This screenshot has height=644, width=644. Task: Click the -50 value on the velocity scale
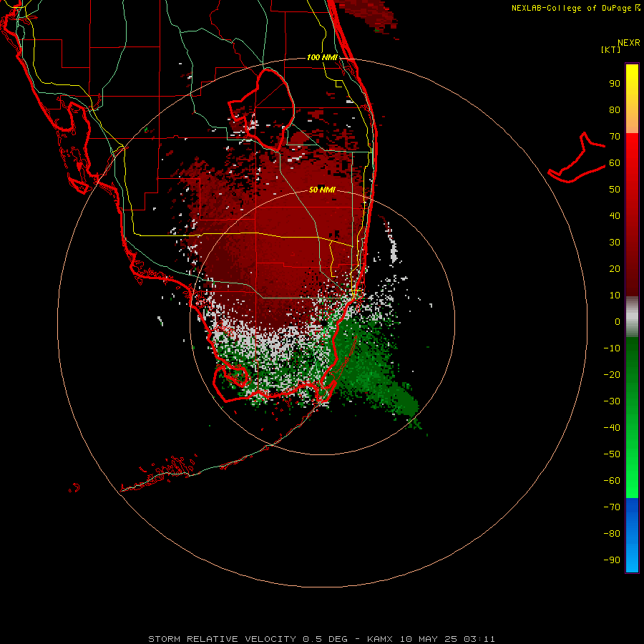click(612, 454)
